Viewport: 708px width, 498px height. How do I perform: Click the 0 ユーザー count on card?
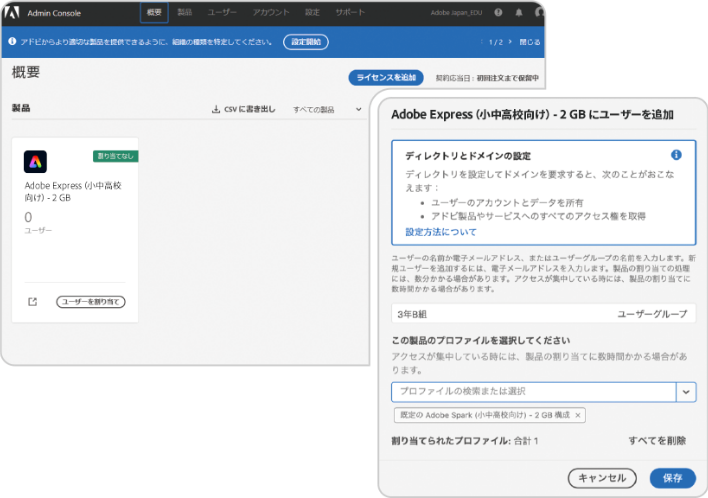38,222
